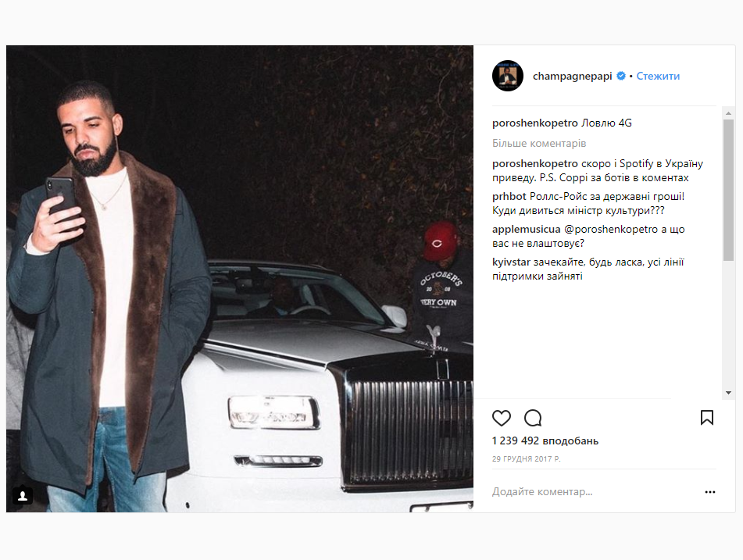This screenshot has width=743, height=560.
Task: Click the verified badge next to champagnepapi
Action: pyautogui.click(x=621, y=76)
